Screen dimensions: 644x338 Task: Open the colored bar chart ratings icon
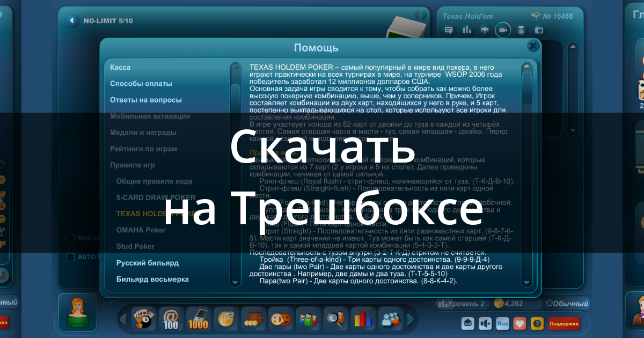pyautogui.click(x=363, y=319)
